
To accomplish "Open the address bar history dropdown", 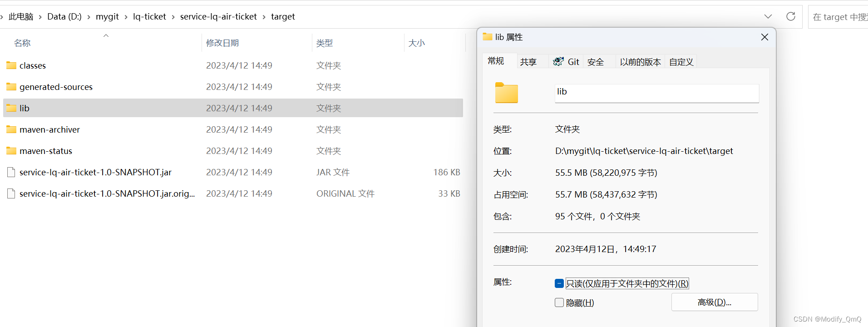I will pos(768,16).
